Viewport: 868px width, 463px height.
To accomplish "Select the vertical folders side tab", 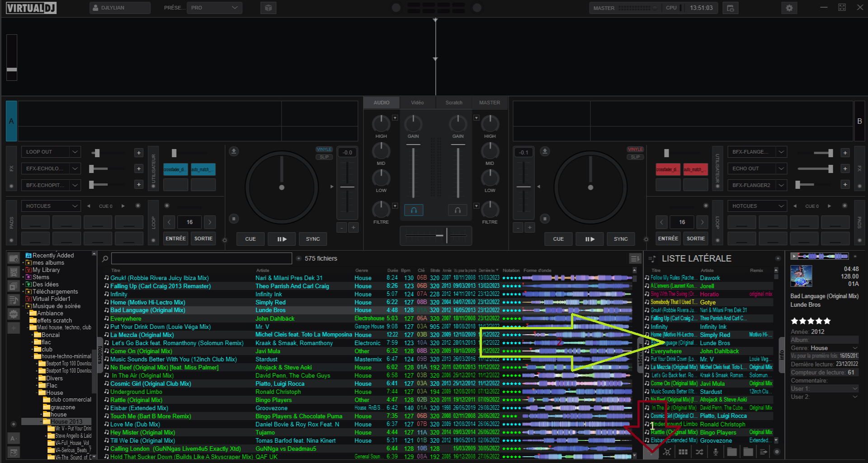I will pos(100,355).
